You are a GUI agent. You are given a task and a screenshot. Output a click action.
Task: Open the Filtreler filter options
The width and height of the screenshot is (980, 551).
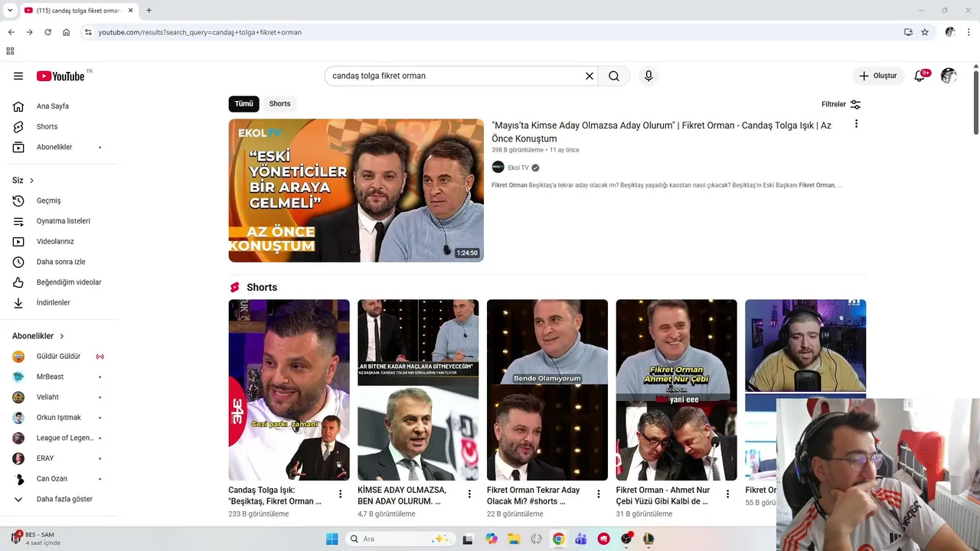pyautogui.click(x=841, y=104)
